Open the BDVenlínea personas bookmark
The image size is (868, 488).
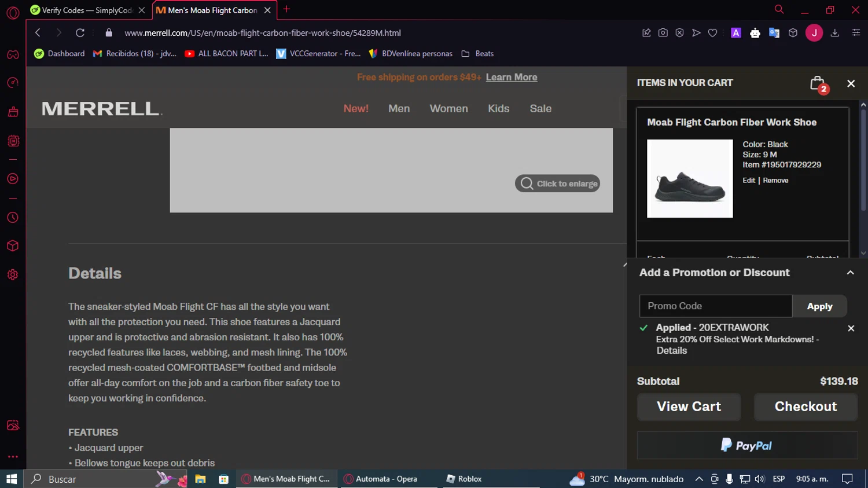411,54
